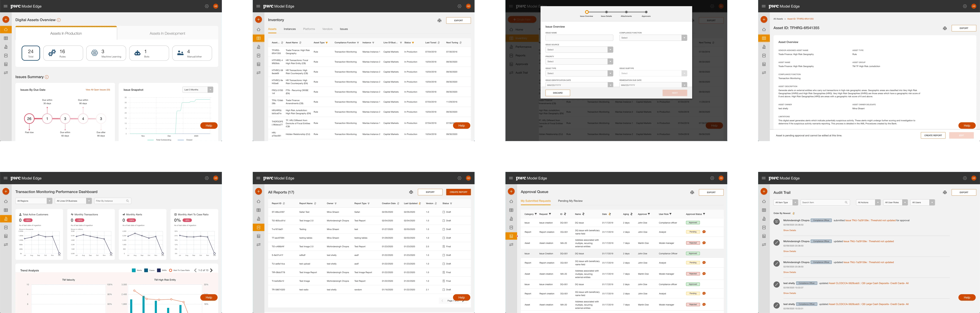
Task: Click the Issue Overview step circle in the dialog
Action: pos(587,12)
